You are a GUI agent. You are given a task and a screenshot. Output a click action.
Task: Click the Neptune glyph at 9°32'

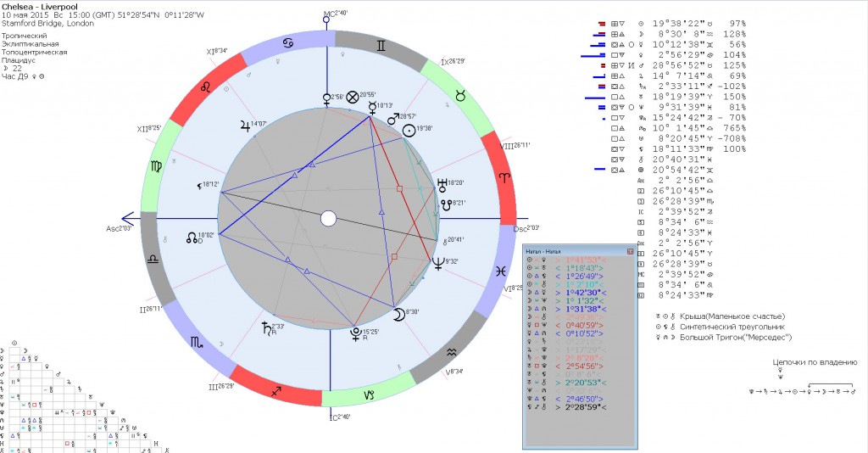(x=438, y=264)
